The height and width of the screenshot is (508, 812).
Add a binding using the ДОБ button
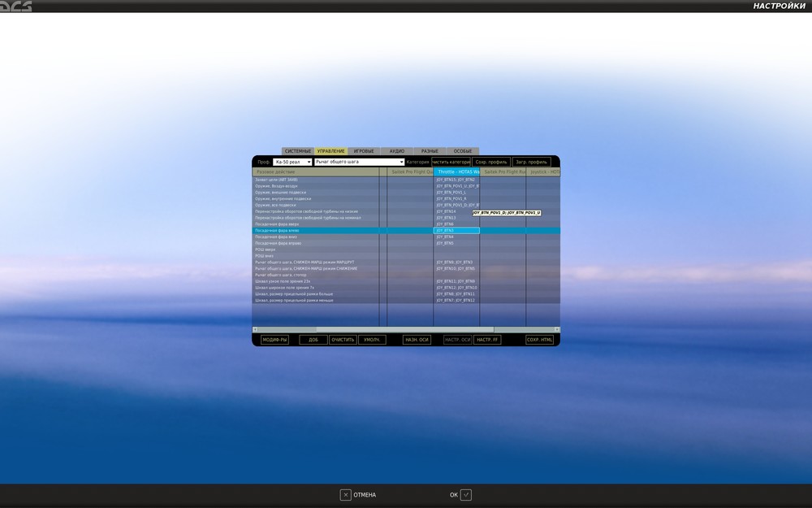[313, 339]
